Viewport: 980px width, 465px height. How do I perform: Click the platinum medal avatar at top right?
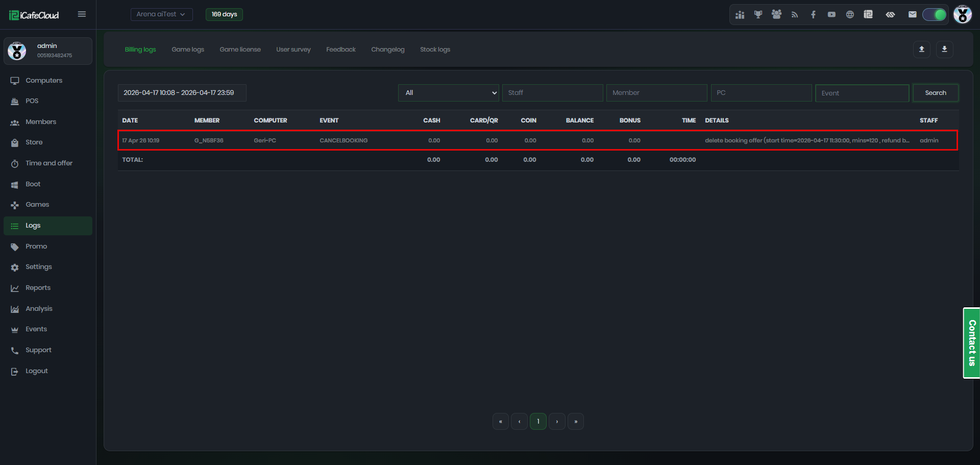click(x=963, y=14)
